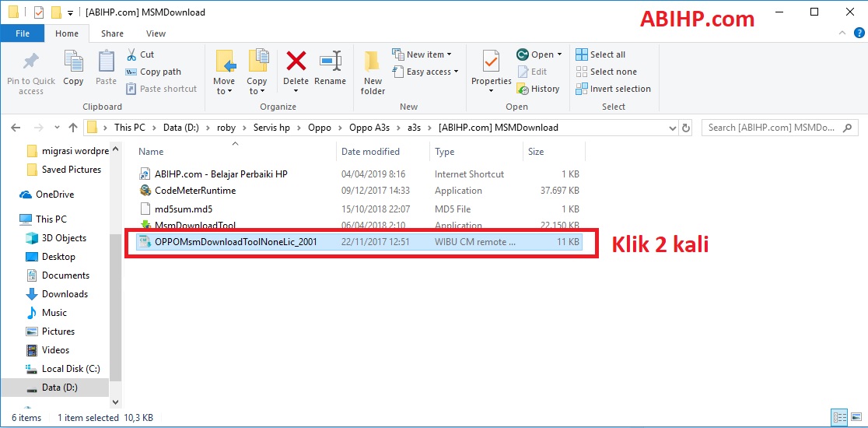The image size is (868, 428).
Task: Click the Paste ribbon button
Action: [x=106, y=68]
